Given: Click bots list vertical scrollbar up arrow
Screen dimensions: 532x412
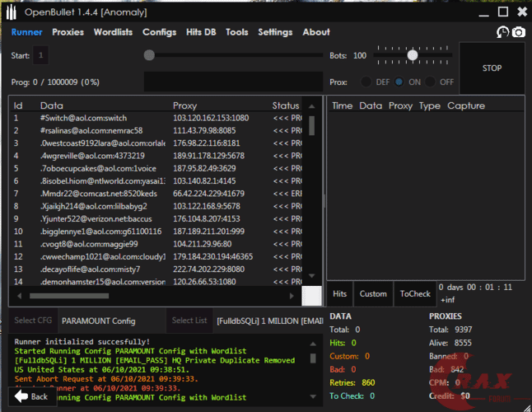Looking at the screenshot, I should coord(312,106).
